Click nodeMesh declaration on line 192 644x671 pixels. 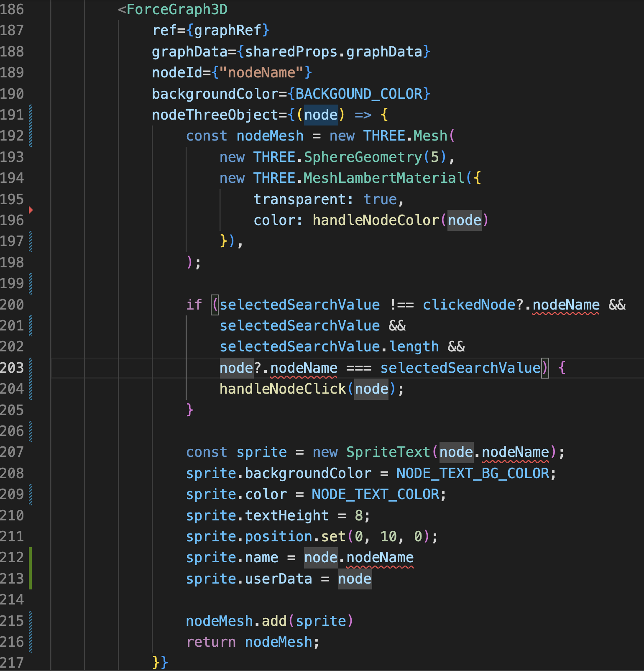tap(270, 136)
